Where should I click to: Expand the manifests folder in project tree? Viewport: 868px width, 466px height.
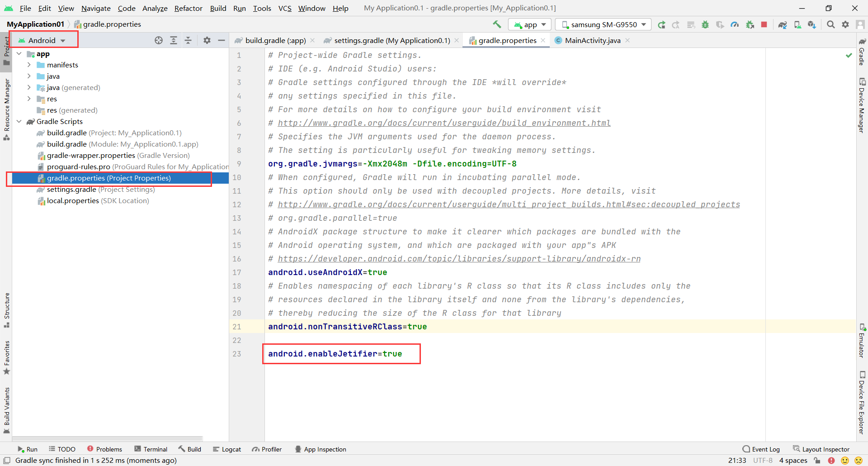29,65
